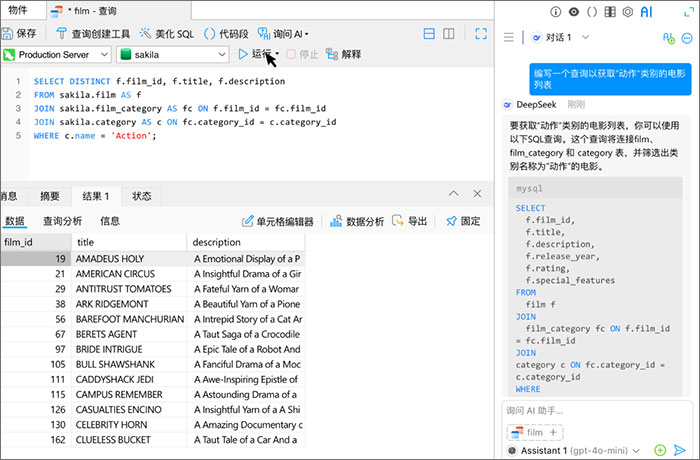Select the ANTITRUST TOMATOES cell
The height and width of the screenshot is (460, 700).
[x=129, y=289]
